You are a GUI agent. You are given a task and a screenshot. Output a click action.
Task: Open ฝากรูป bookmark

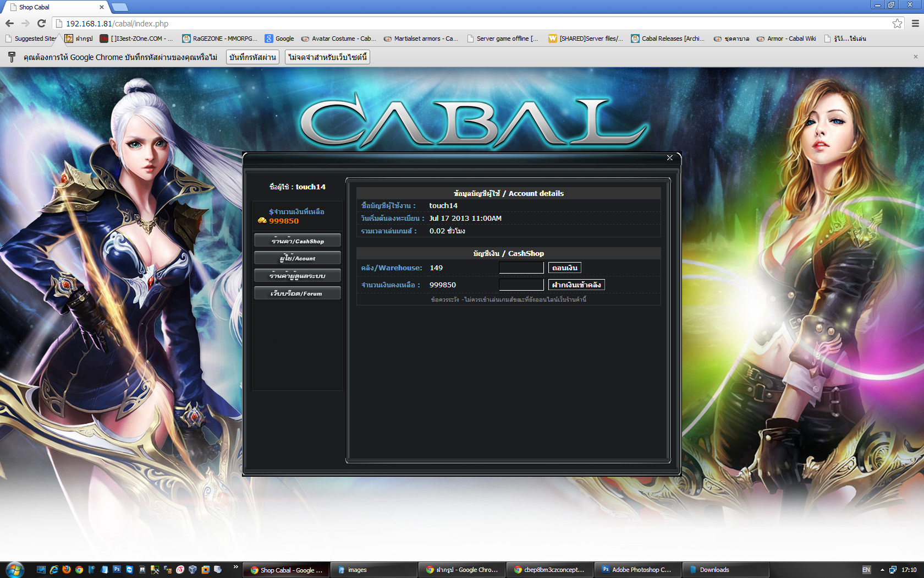pos(79,39)
